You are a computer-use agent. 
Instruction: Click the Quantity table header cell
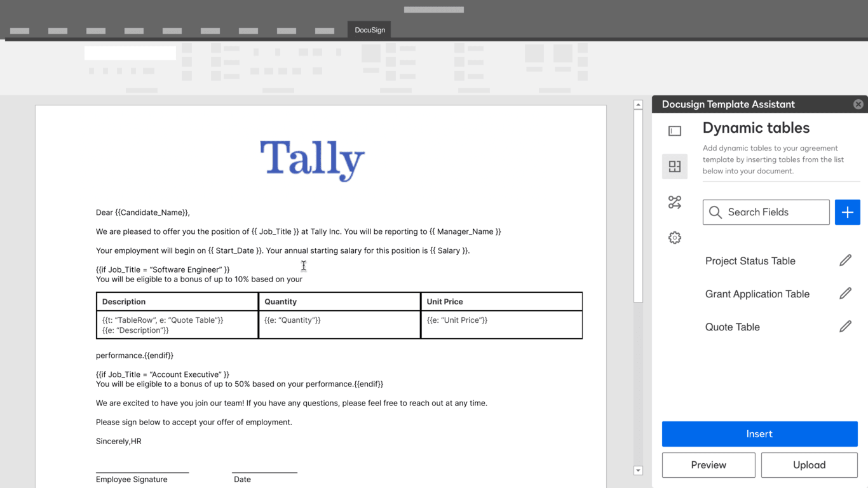tap(339, 302)
